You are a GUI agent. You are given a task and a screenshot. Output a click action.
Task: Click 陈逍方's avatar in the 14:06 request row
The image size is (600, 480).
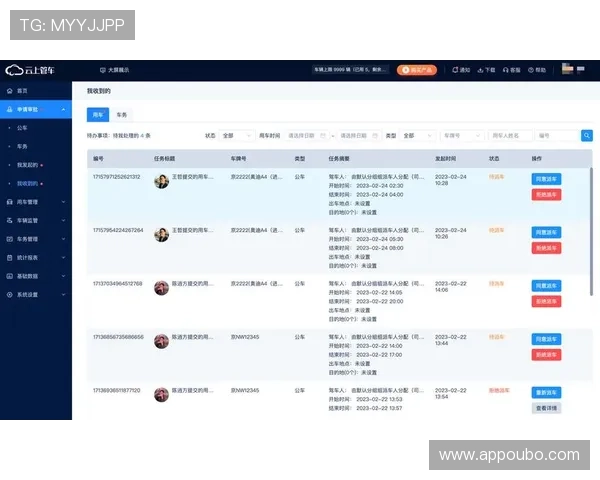(161, 288)
